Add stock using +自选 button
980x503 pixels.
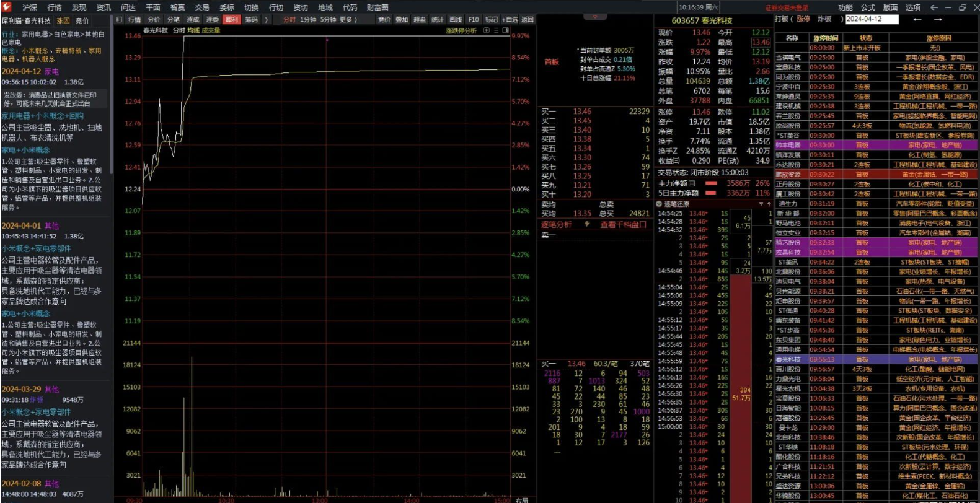click(510, 20)
